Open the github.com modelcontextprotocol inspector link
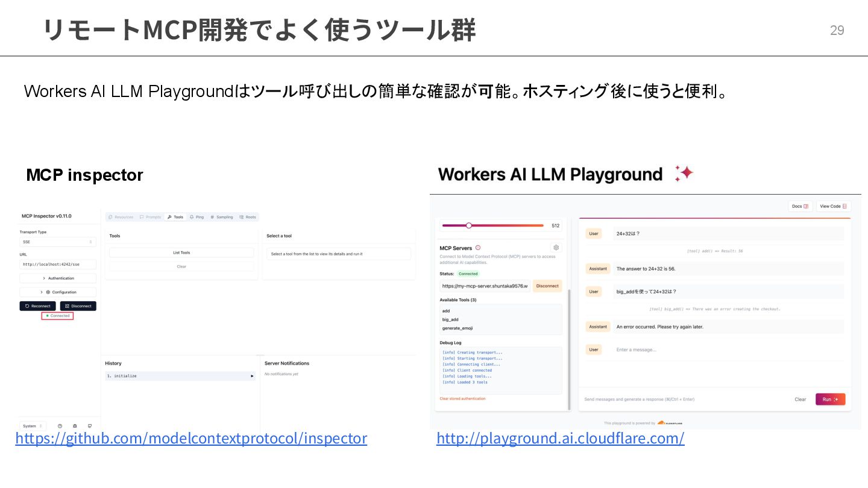868x488 pixels. pos(191,438)
